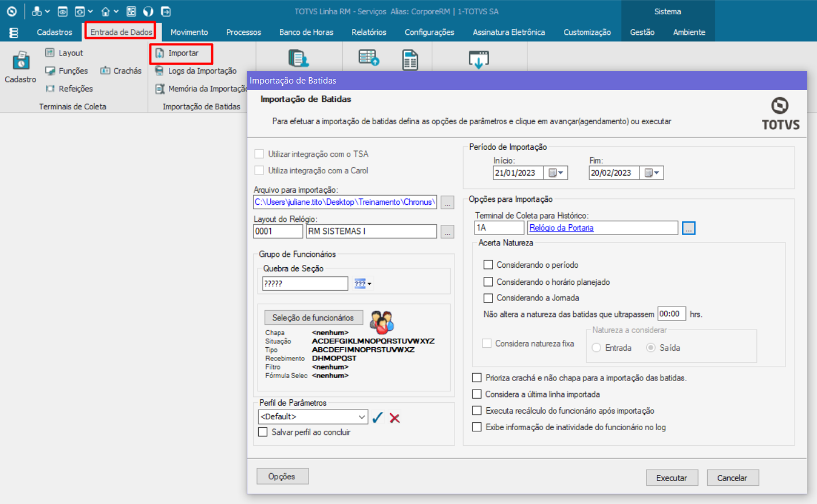Image resolution: width=817 pixels, height=504 pixels.
Task: Click the table with plus ribbon icon
Action: tap(369, 58)
